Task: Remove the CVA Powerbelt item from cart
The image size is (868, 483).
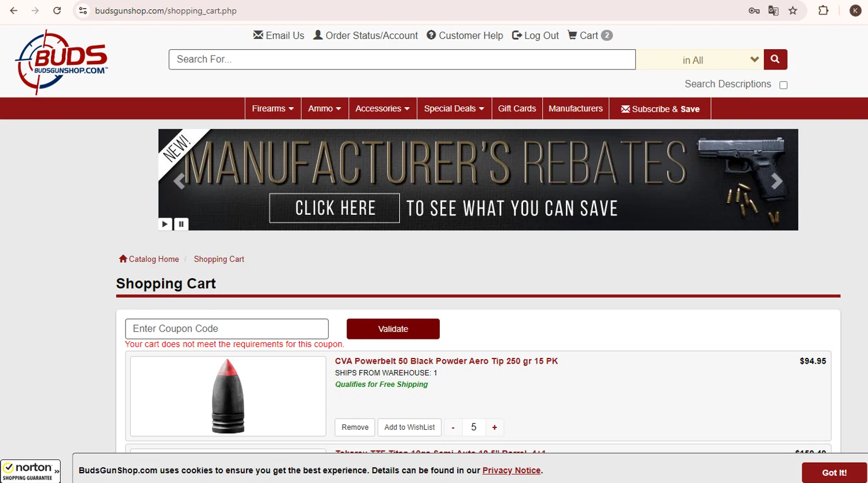Action: point(355,427)
